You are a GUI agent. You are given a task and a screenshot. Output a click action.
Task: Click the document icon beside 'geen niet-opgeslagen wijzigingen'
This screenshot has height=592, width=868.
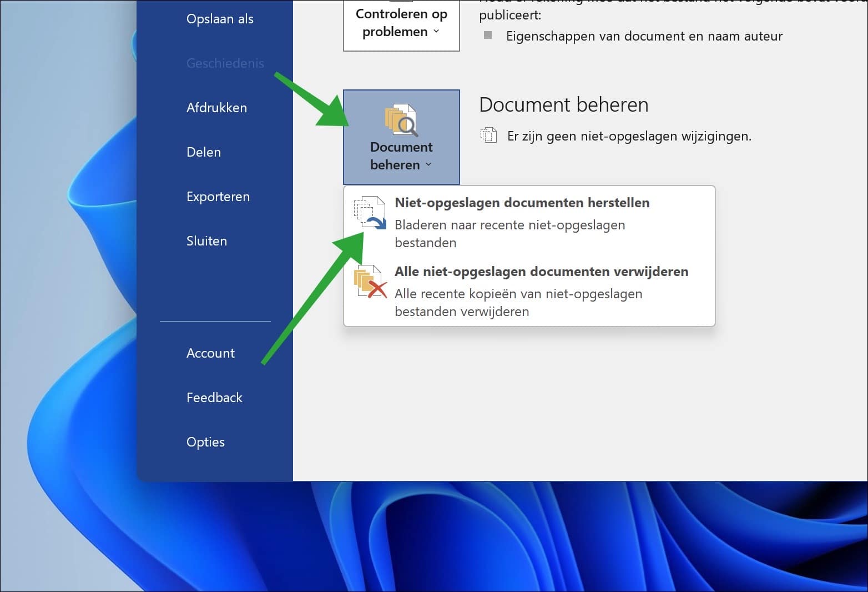[x=488, y=135]
